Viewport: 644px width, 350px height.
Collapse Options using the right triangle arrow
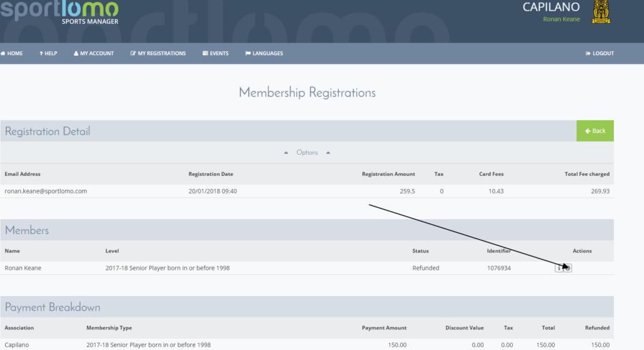tap(328, 153)
